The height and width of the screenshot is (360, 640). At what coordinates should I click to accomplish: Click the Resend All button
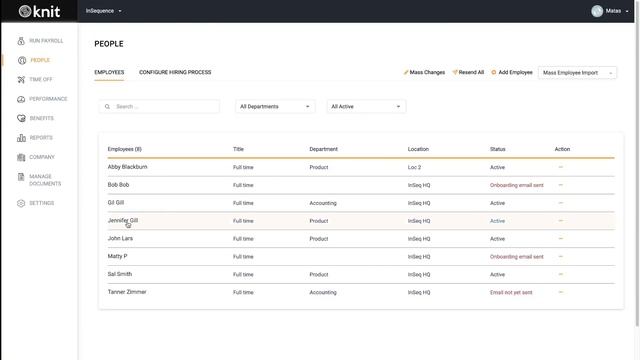coord(468,72)
